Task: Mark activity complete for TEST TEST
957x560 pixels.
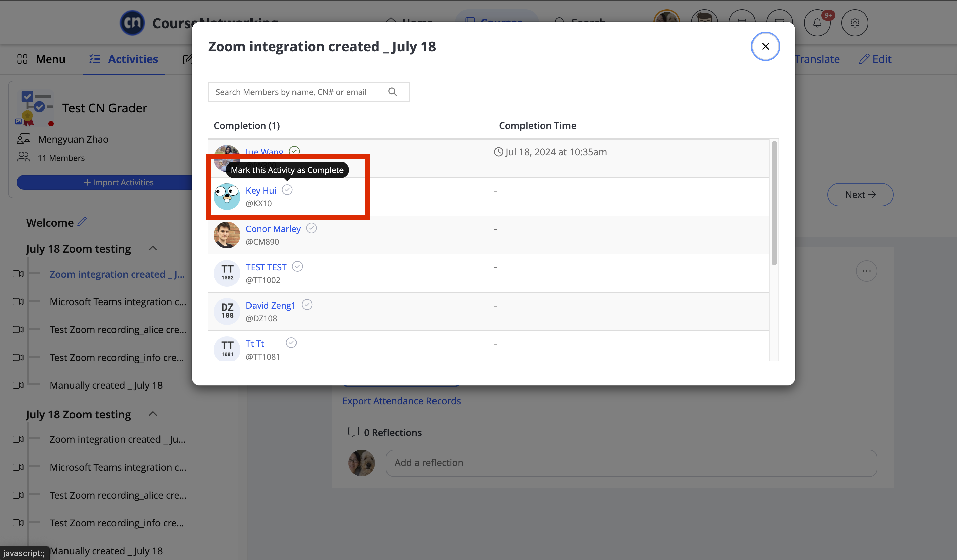Action: coord(298,267)
